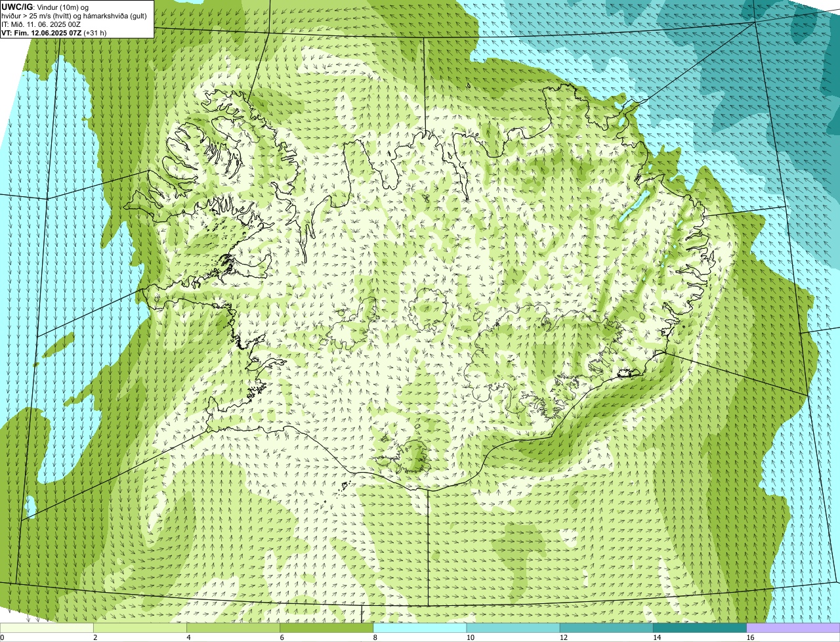Click the legend tick label 2

[x=95, y=637]
